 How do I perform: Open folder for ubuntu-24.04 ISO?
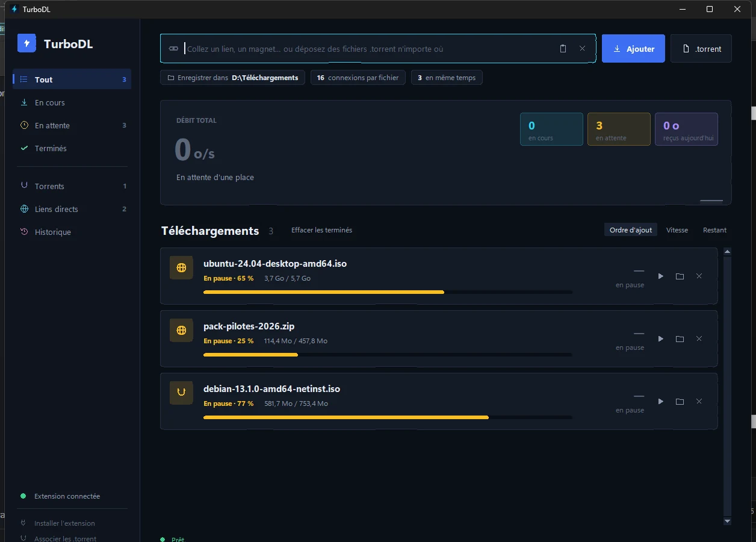point(680,276)
